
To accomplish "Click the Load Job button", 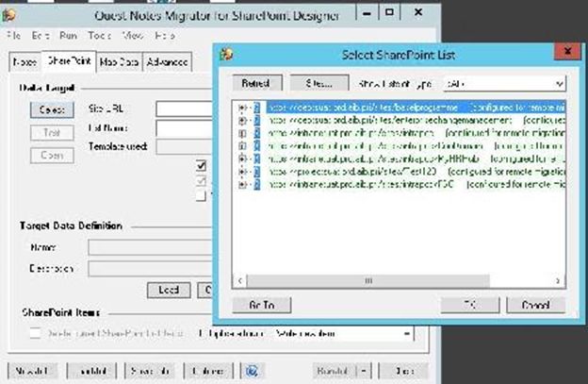I will click(92, 371).
